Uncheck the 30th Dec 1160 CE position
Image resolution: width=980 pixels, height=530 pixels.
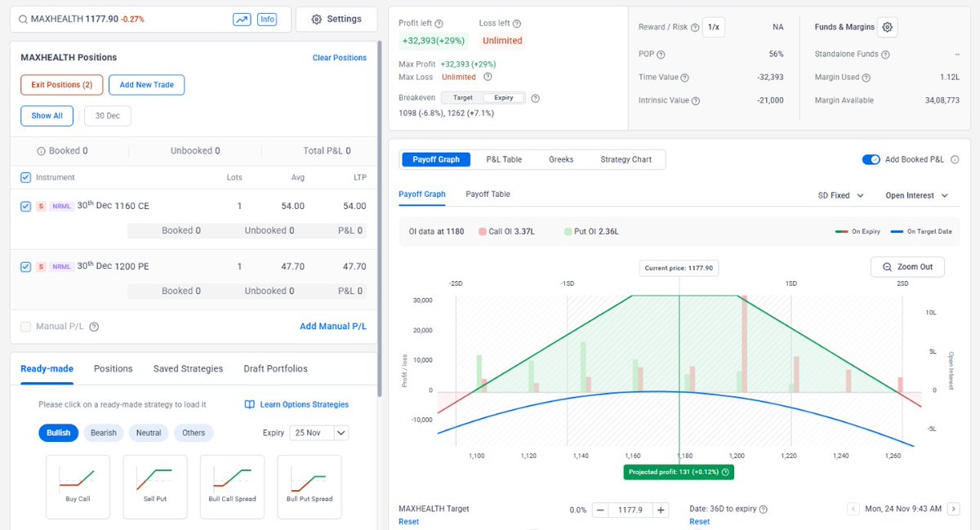(x=25, y=206)
